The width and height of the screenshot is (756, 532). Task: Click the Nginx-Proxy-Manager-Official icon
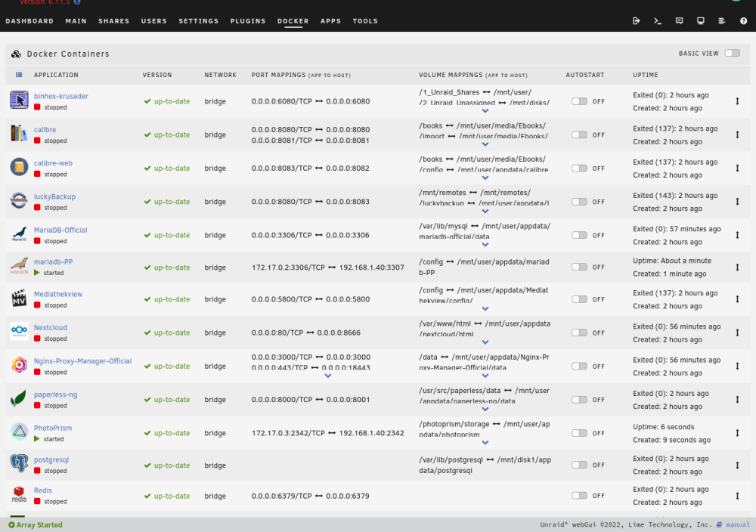[20, 365]
